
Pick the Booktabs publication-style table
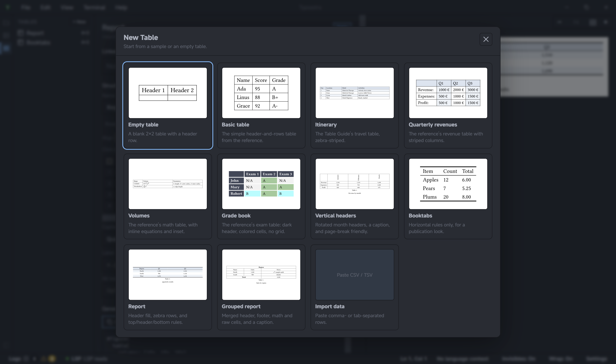click(x=448, y=196)
